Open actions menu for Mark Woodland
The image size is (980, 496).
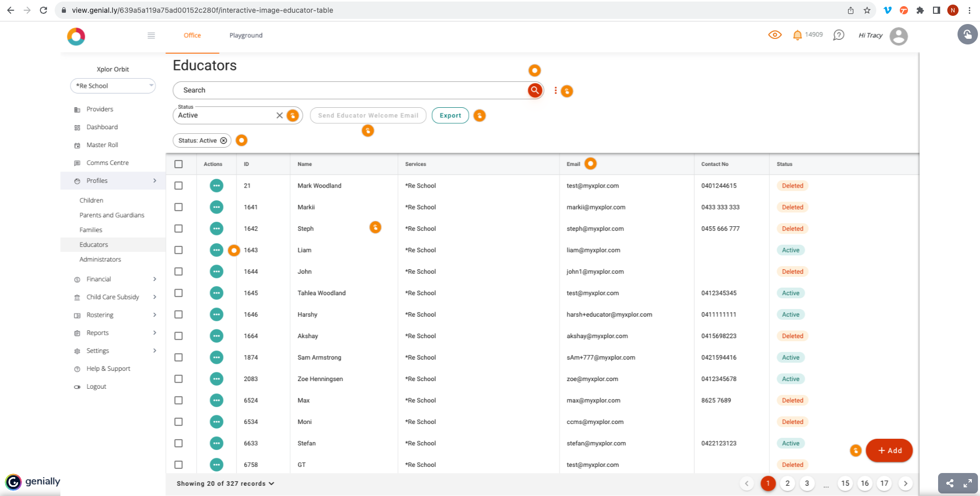point(217,185)
